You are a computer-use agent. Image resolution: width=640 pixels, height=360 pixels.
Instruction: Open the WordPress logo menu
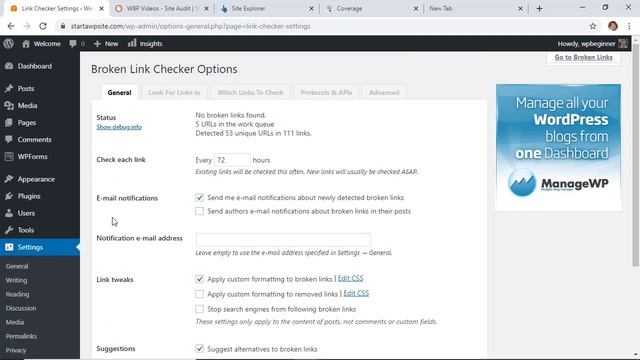click(9, 43)
